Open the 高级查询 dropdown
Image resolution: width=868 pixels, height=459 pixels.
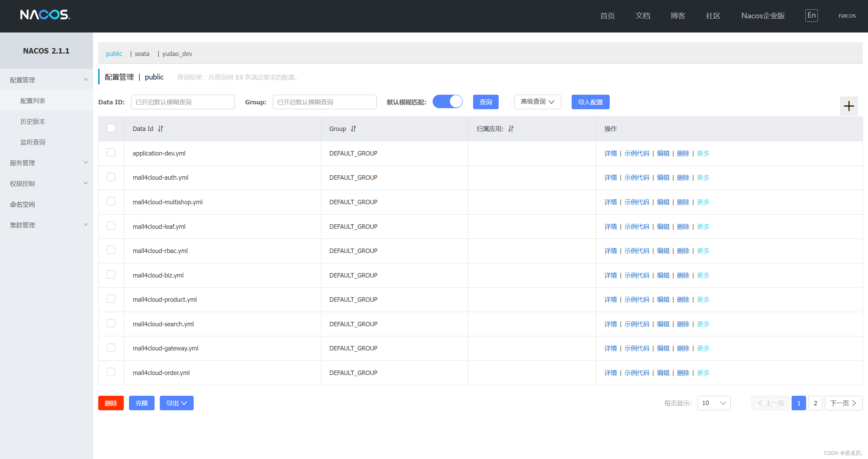[537, 102]
